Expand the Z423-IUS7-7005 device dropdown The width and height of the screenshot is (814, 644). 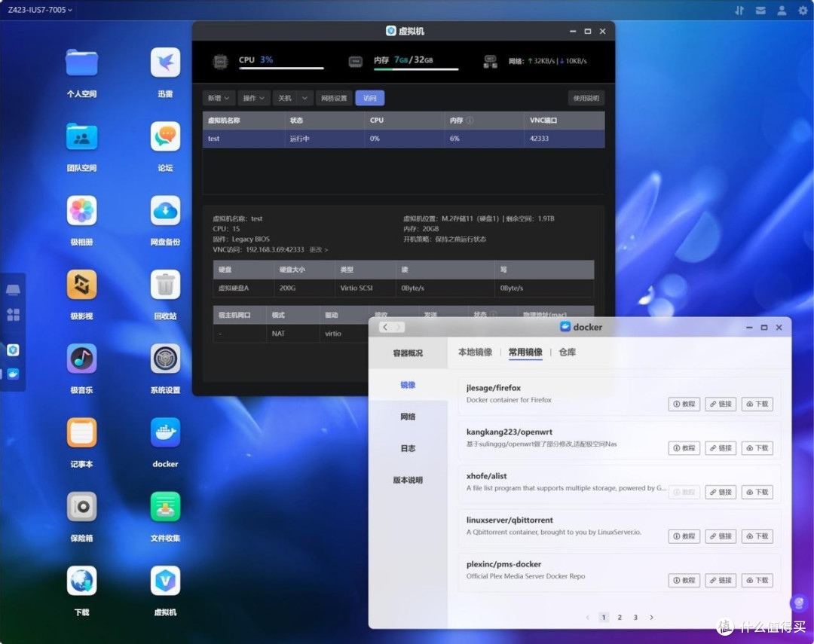pos(40,10)
